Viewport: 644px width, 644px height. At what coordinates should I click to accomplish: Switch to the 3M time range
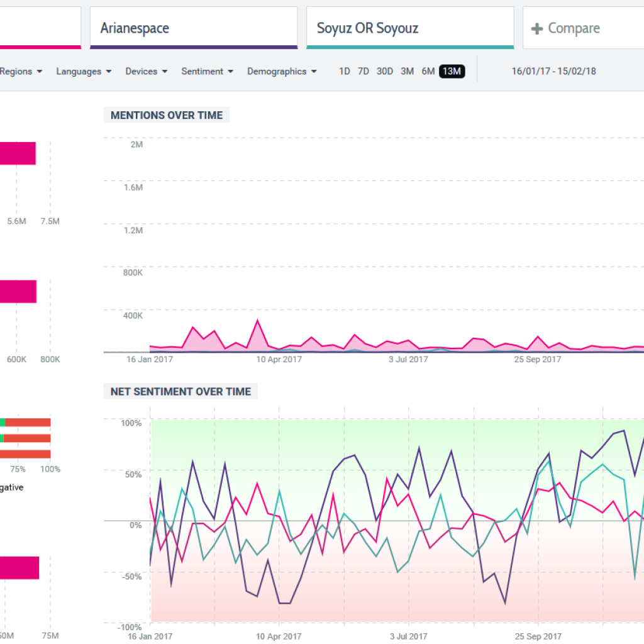pos(407,72)
